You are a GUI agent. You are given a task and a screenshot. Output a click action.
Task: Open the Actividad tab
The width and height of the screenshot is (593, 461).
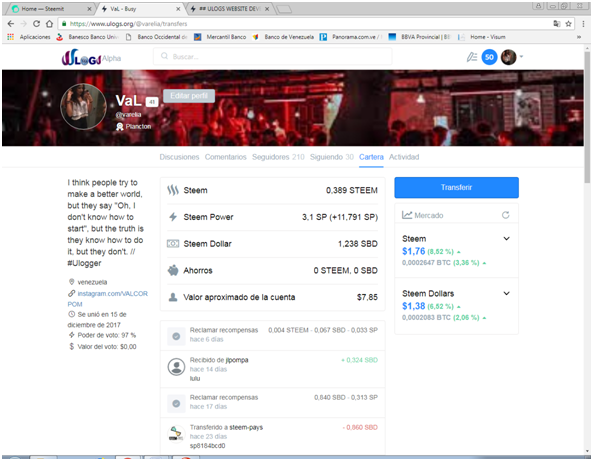click(404, 157)
